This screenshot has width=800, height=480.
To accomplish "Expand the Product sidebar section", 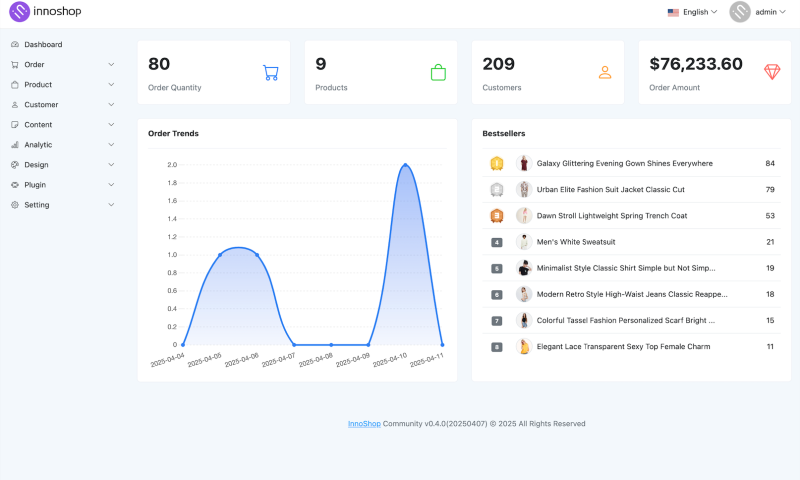I will click(x=111, y=85).
